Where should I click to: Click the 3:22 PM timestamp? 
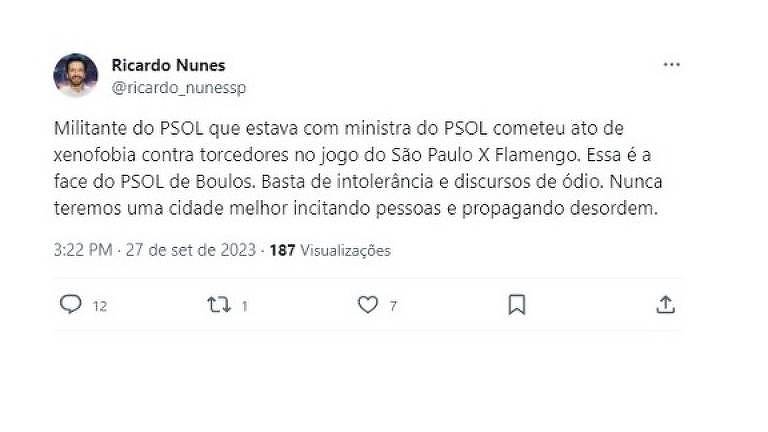83,250
